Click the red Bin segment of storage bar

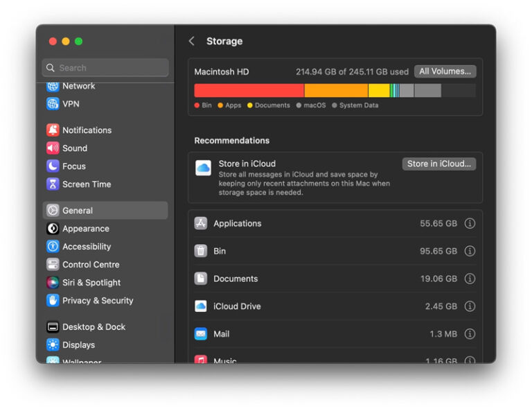[249, 90]
